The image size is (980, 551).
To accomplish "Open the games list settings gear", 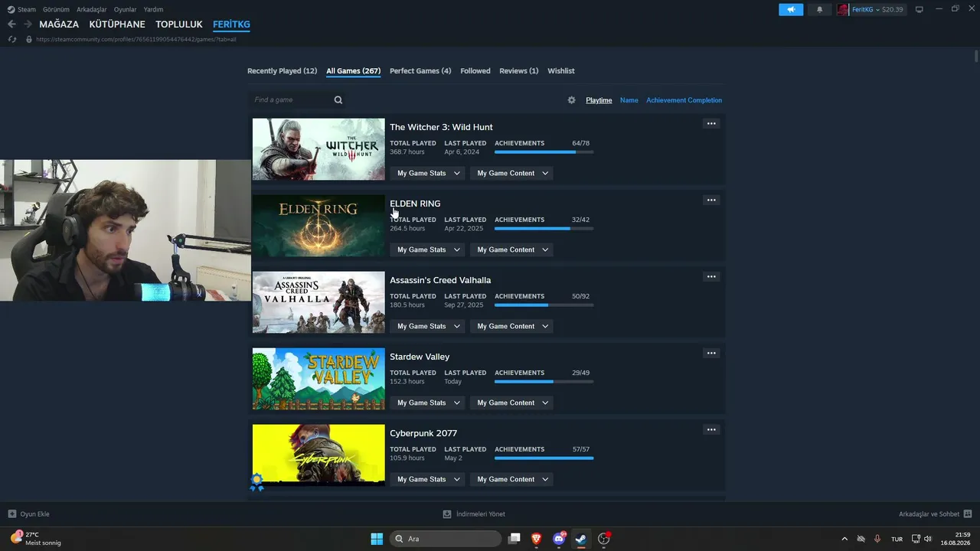I will pyautogui.click(x=571, y=100).
